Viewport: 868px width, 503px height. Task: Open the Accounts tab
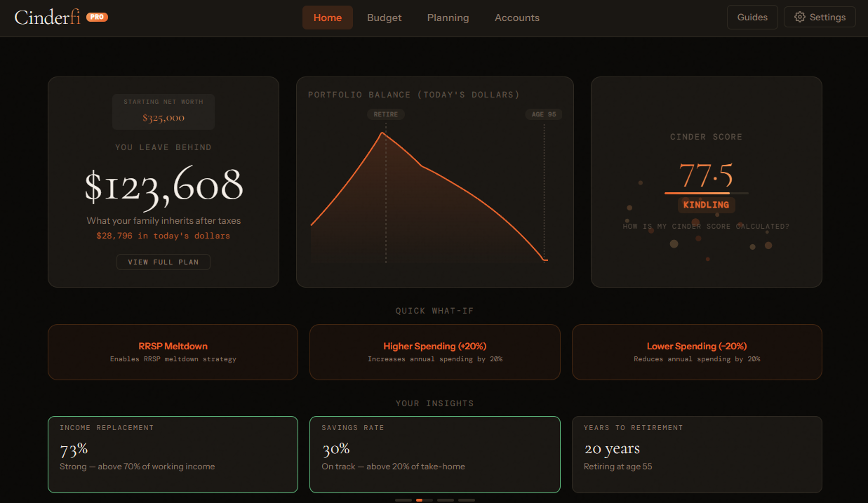(517, 18)
